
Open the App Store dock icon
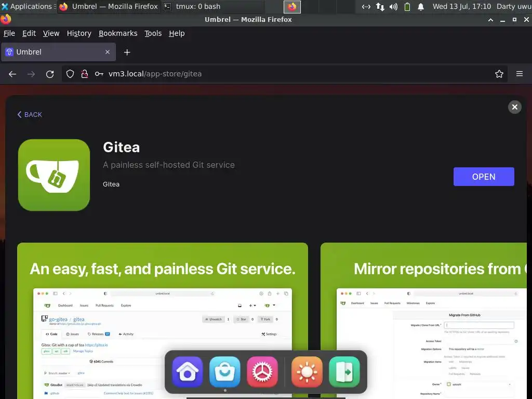(224, 371)
